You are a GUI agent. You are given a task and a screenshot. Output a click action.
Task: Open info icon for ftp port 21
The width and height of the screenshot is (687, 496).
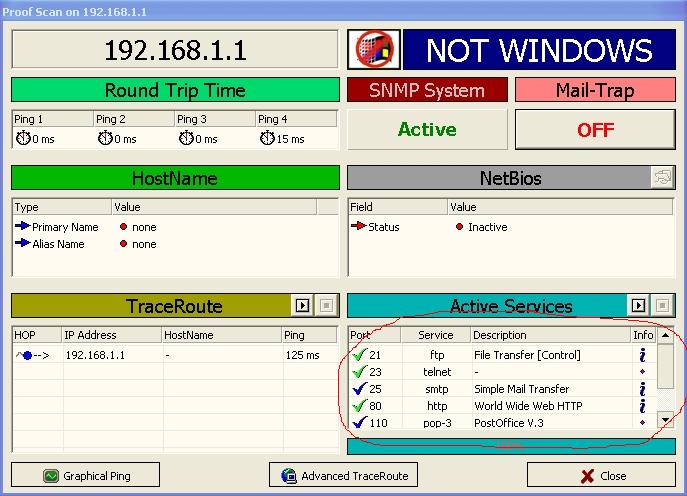tap(642, 354)
